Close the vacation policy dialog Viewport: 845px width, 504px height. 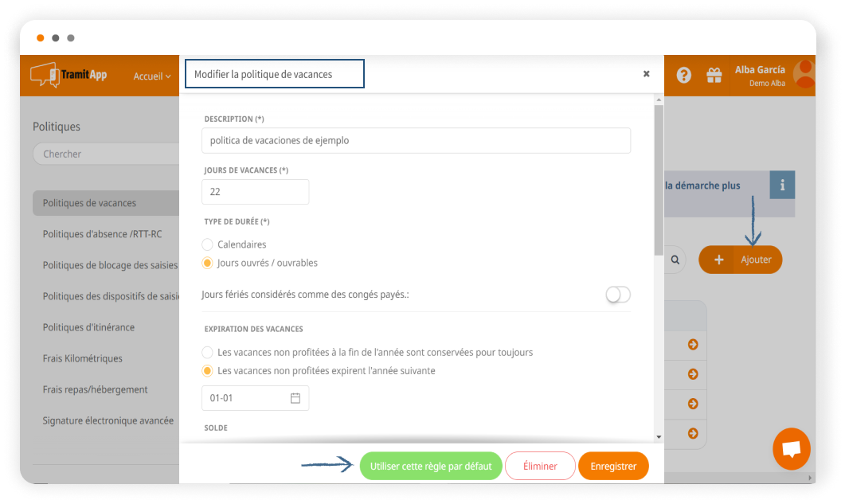pyautogui.click(x=647, y=74)
